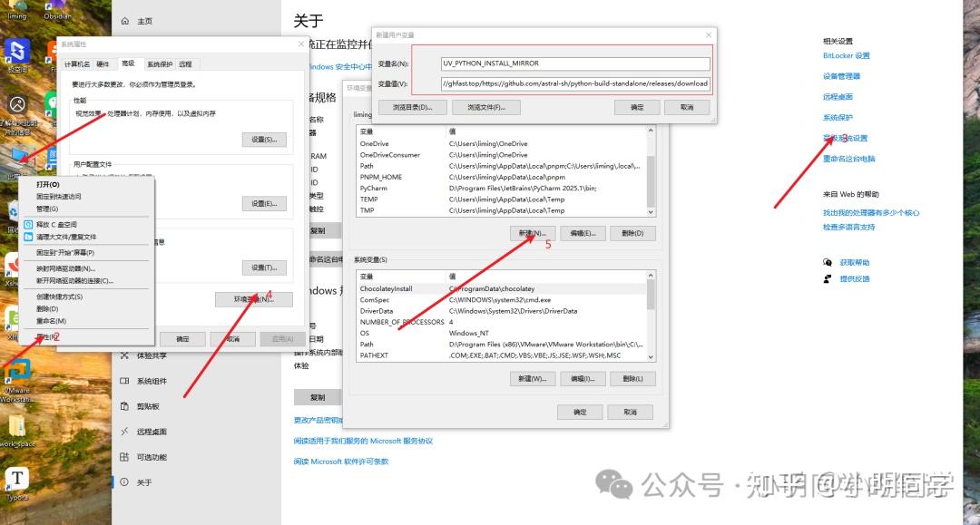Click 确定 in 新建用户变量 dialog
This screenshot has height=525, width=980.
point(637,107)
